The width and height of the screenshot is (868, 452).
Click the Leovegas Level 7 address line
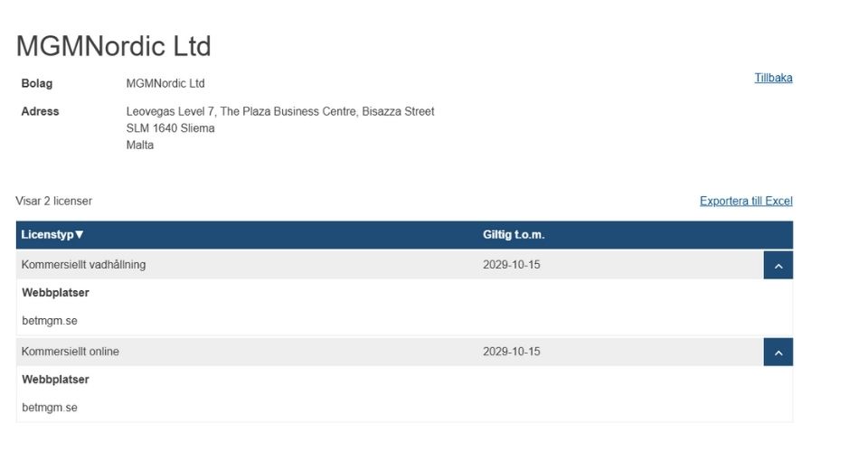(x=279, y=111)
